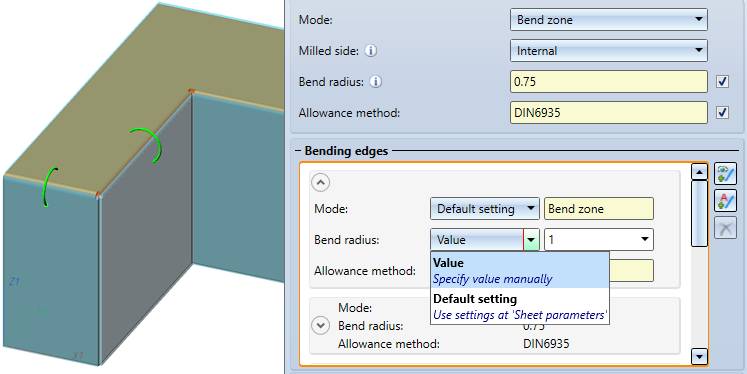
Task: Click the scroll down arrow in the Bending edges list
Action: click(x=699, y=356)
